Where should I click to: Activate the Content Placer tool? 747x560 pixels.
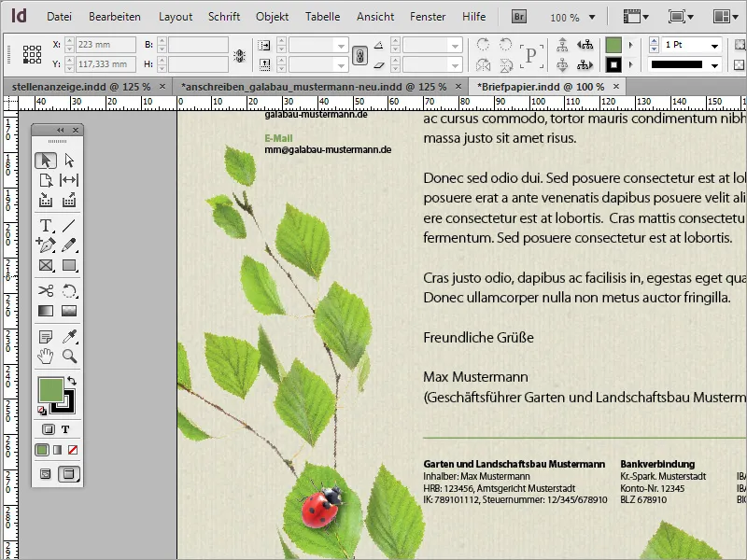[x=69, y=200]
